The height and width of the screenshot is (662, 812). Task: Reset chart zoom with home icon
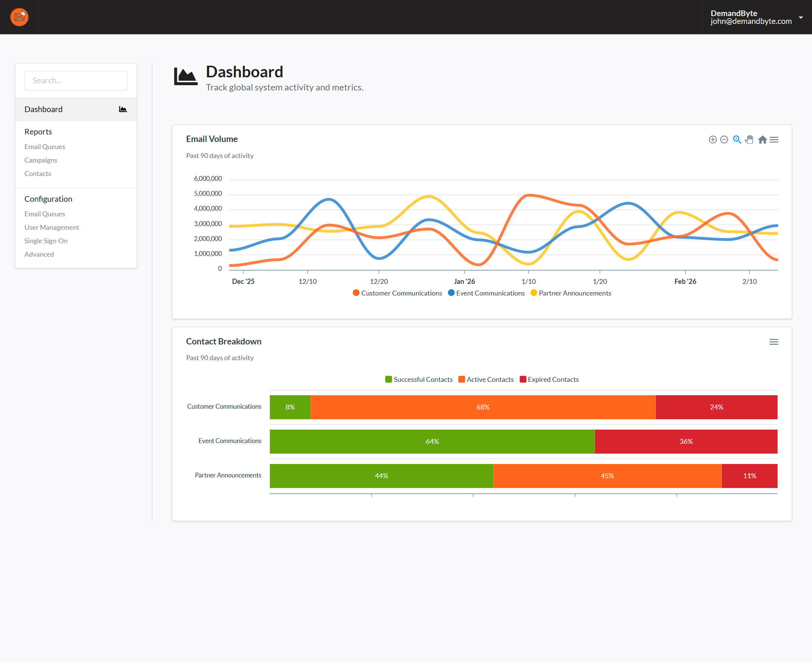(762, 140)
